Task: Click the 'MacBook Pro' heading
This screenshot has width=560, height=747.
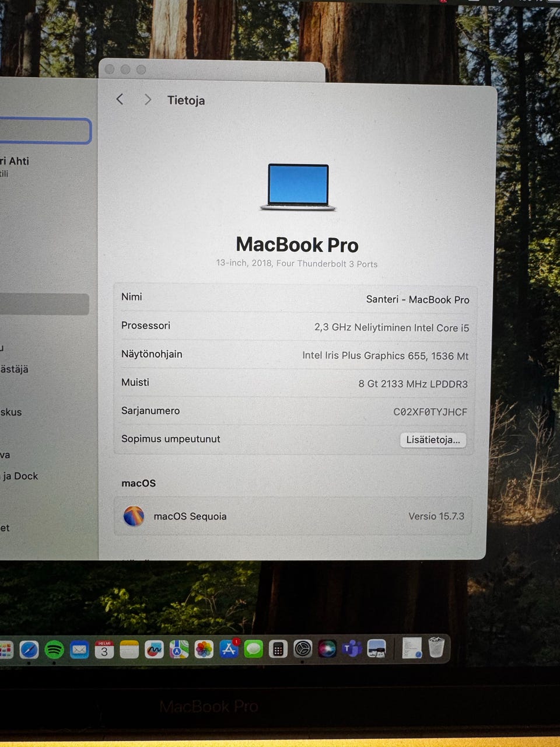Action: (x=297, y=245)
